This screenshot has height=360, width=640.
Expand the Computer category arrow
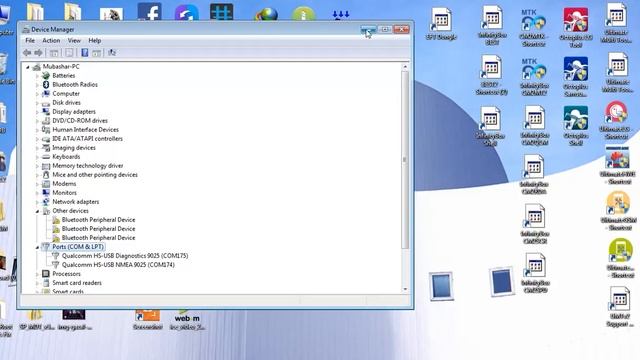(37, 94)
